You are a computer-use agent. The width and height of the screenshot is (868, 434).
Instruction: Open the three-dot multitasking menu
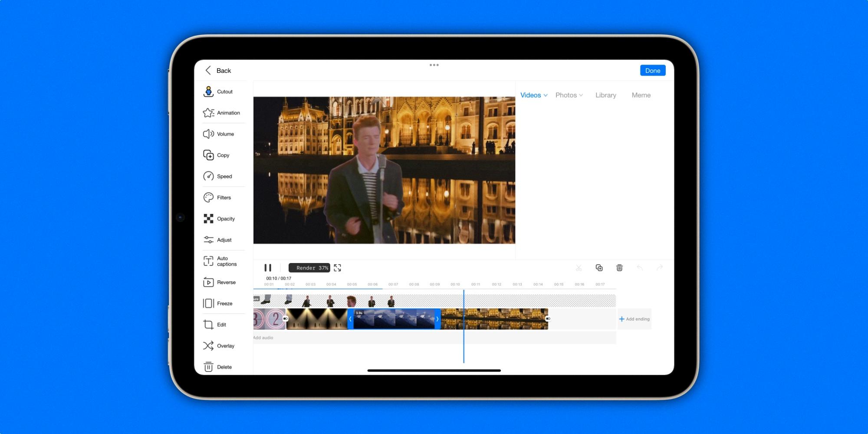(434, 65)
